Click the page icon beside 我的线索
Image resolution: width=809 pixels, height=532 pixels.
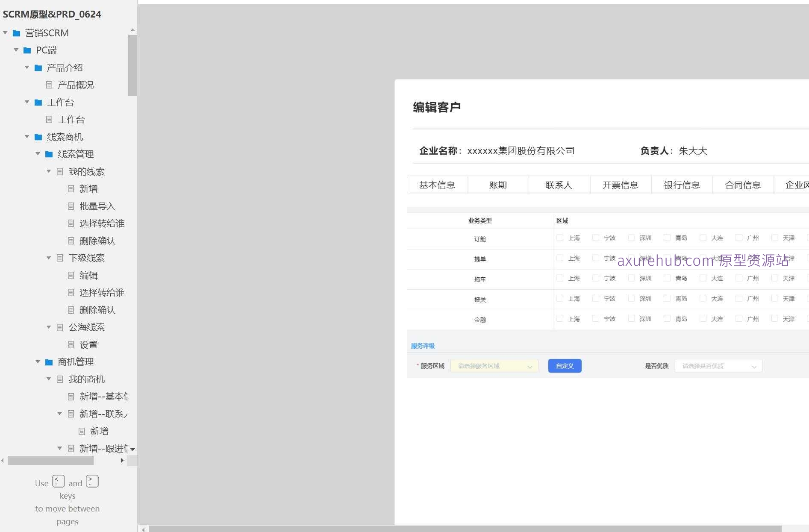[59, 171]
